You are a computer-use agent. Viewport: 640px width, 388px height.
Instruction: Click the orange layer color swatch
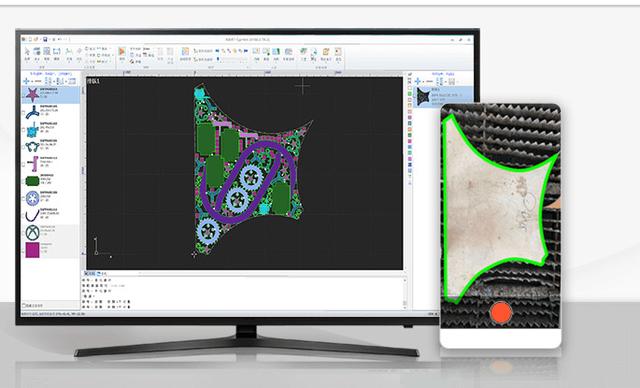410,130
